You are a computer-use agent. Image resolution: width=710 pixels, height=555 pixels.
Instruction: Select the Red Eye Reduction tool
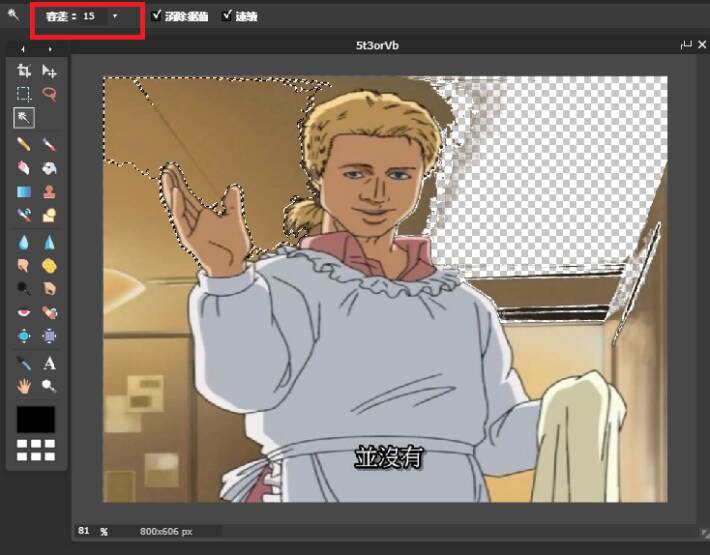(24, 312)
